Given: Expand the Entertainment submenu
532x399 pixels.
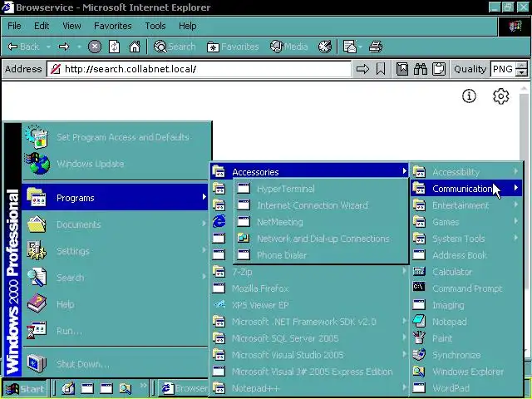Looking at the screenshot, I should 466,205.
